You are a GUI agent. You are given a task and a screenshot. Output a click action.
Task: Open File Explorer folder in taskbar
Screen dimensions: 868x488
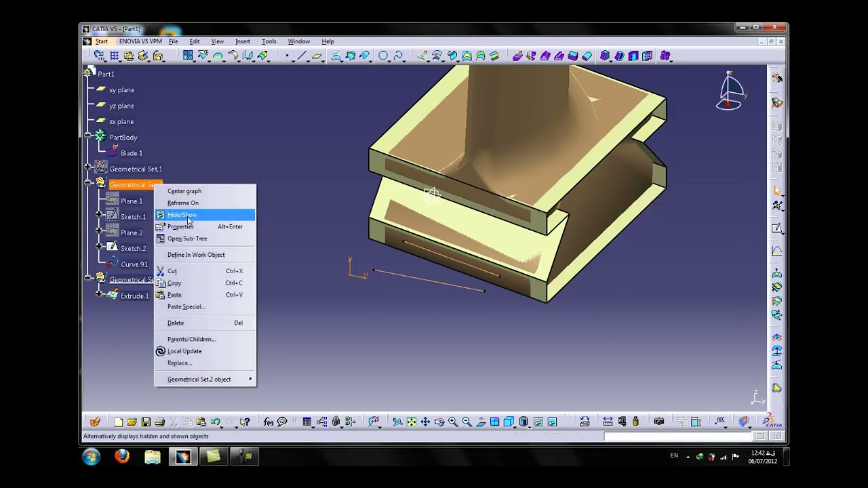[x=153, y=456]
